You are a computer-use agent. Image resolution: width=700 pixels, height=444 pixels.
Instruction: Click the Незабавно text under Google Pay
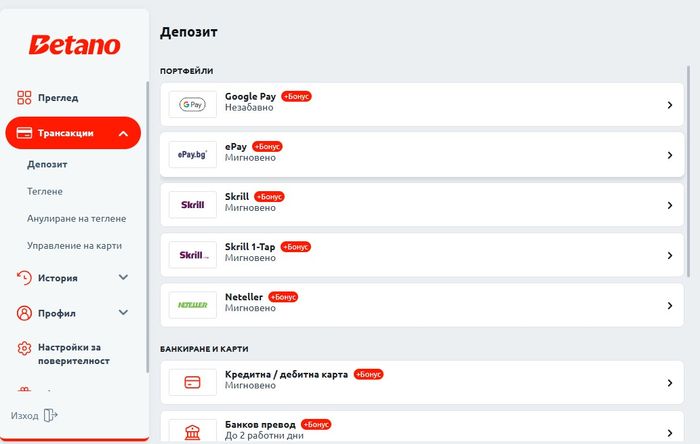[249, 108]
